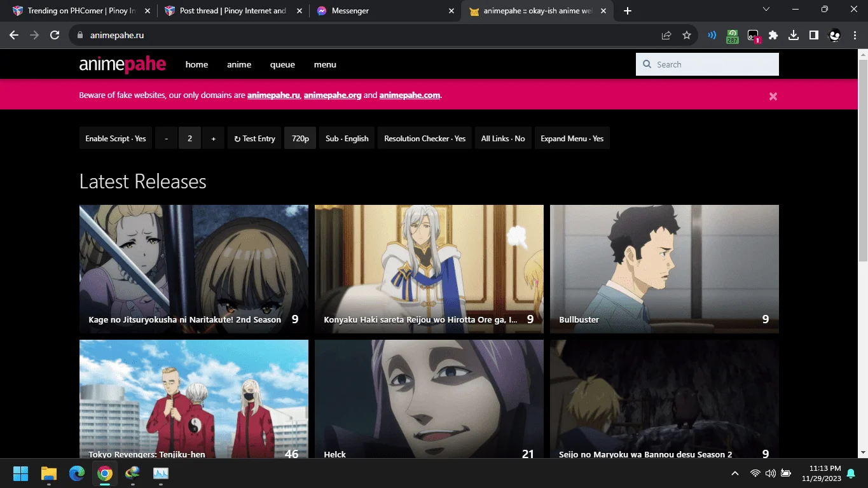
Task: Follow the animepahe.com link in banner
Action: coord(410,95)
